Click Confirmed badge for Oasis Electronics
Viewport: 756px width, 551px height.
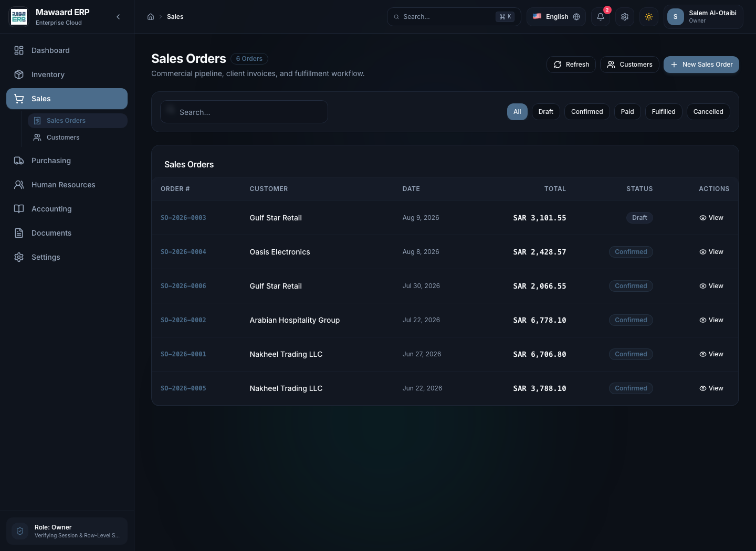(631, 252)
